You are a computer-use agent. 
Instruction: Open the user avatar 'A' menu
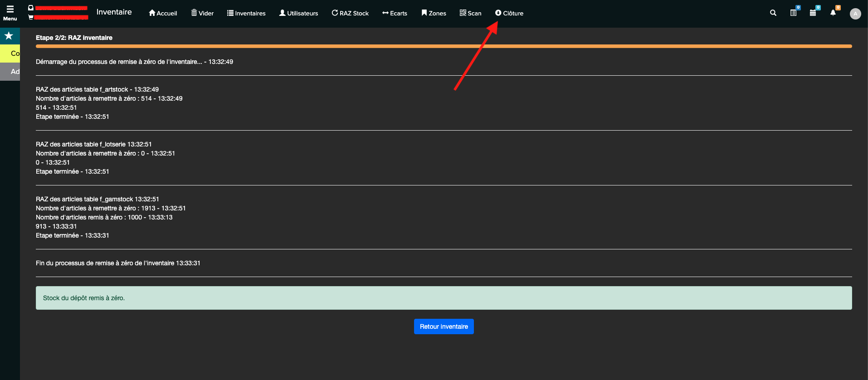point(855,14)
